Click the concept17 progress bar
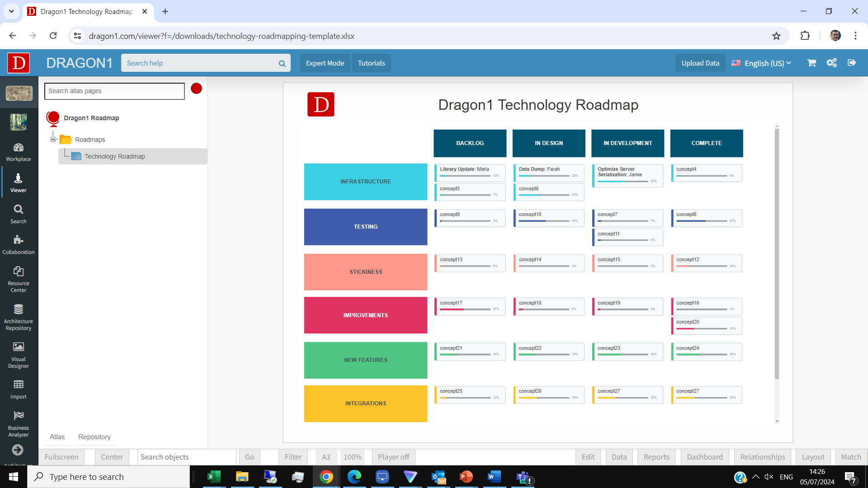Image resolution: width=868 pixels, height=488 pixels. coord(465,310)
